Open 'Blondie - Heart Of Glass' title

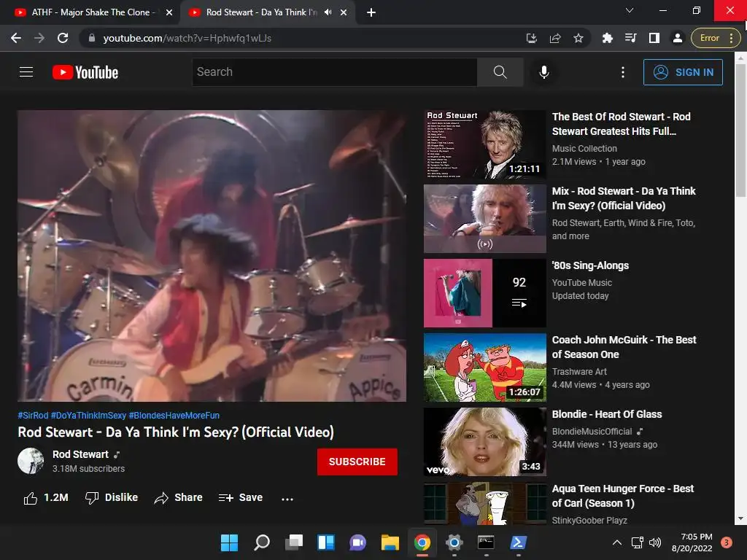(x=606, y=414)
